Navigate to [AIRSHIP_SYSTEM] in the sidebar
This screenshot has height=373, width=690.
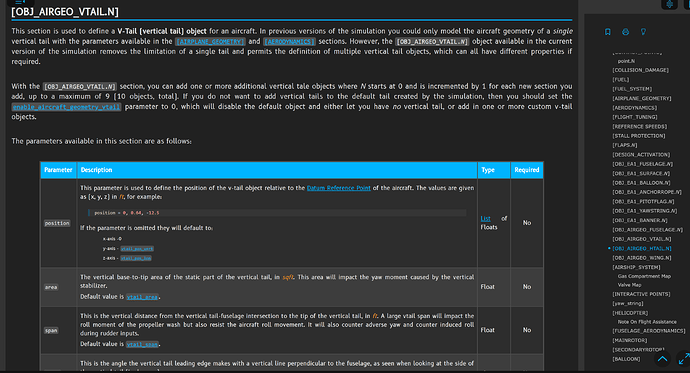pyautogui.click(x=636, y=267)
